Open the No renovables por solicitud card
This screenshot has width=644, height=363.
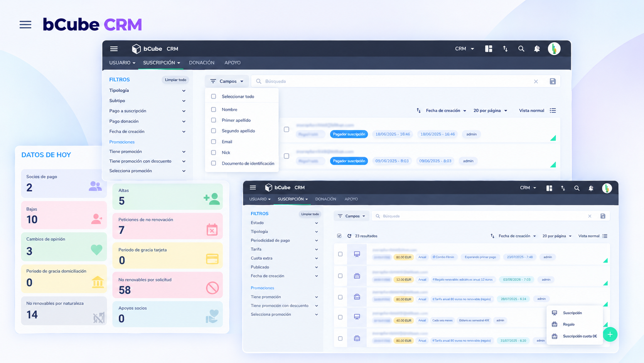tap(167, 285)
